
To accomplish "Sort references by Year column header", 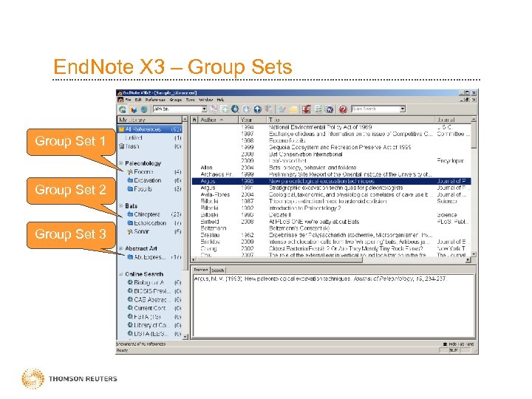I will click(252, 120).
